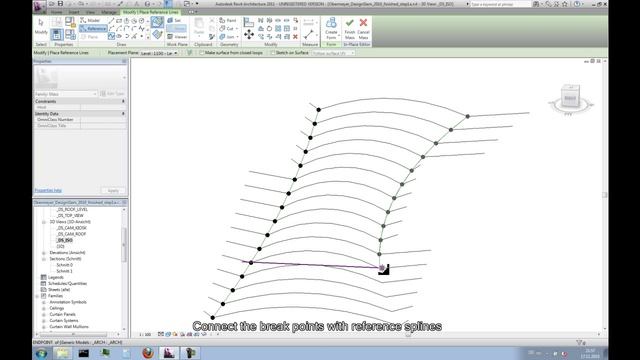The height and width of the screenshot is (360, 640).
Task: Collapse the 3D Views tree node
Action: click(x=44, y=222)
